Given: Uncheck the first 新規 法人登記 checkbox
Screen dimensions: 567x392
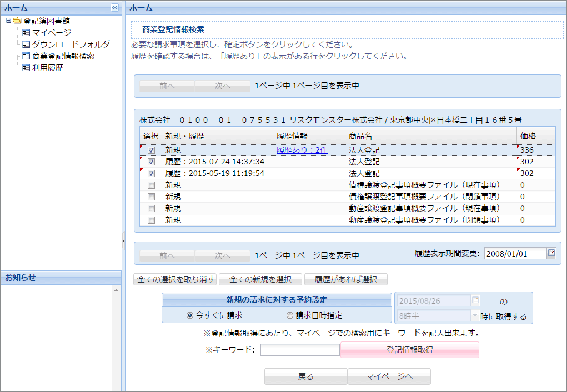Looking at the screenshot, I should (151, 150).
